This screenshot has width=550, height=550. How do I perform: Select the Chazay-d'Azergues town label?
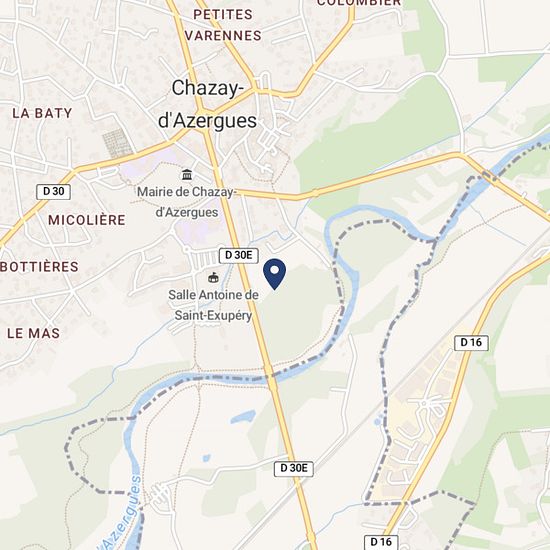208,104
